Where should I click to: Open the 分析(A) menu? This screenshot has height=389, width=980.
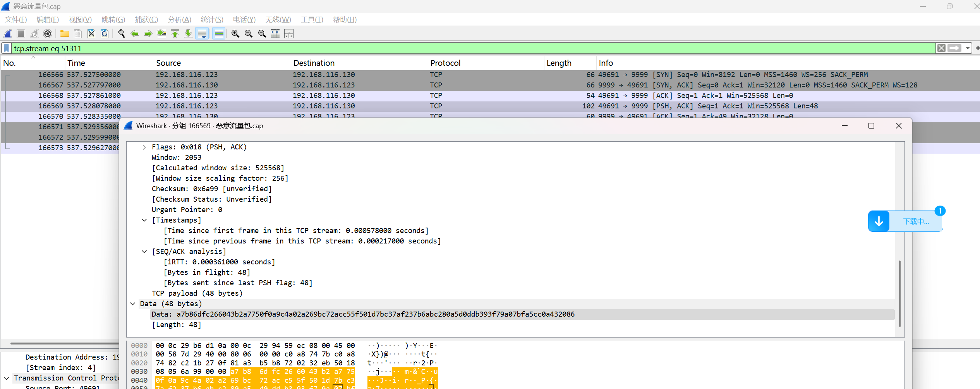click(180, 20)
